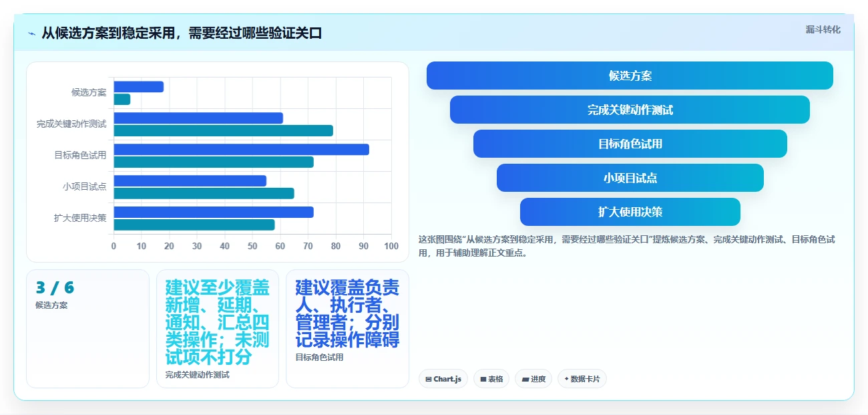Select the 小项目试点 funnel stage
This screenshot has width=868, height=415.
pos(630,178)
